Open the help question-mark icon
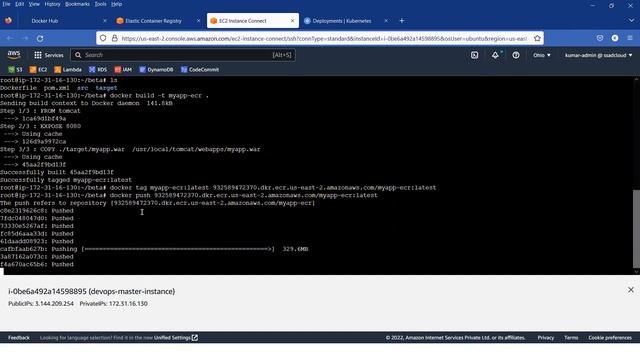Image resolution: width=640 pixels, height=360 pixels. point(516,55)
